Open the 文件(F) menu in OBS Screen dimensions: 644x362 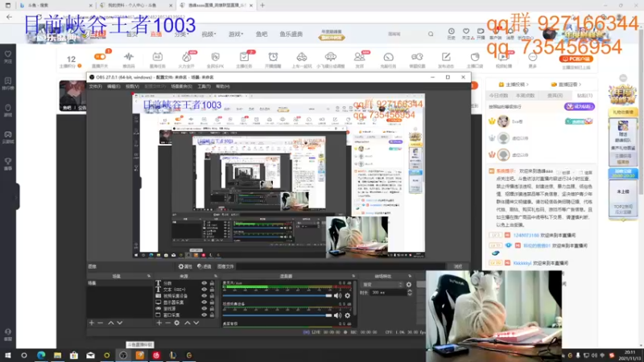click(x=95, y=87)
